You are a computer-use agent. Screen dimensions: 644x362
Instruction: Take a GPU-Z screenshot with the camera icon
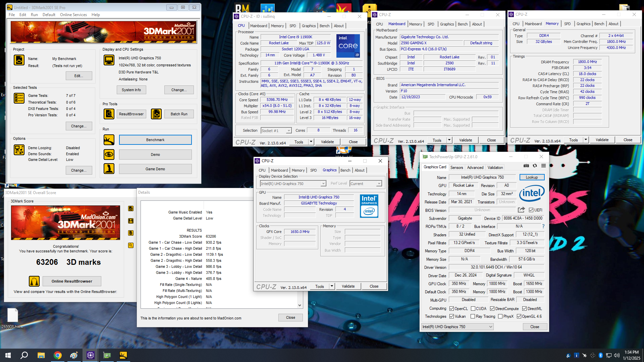526,166
